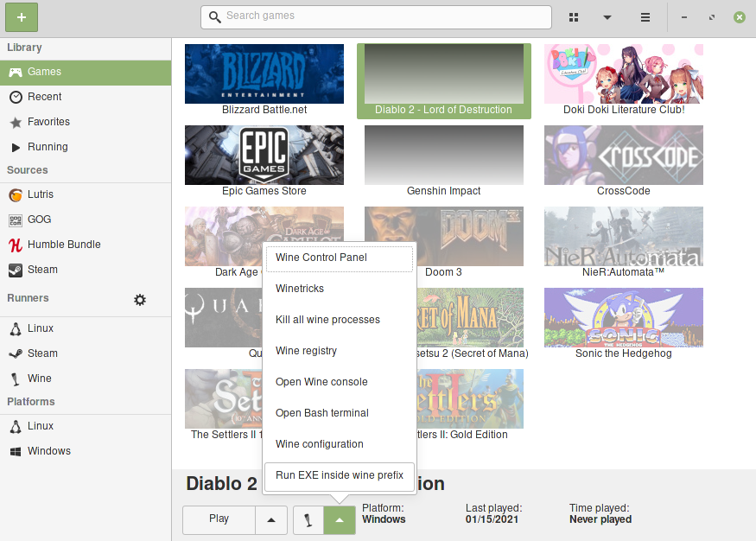
Task: Select the Wine runner
Action: [x=86, y=379]
